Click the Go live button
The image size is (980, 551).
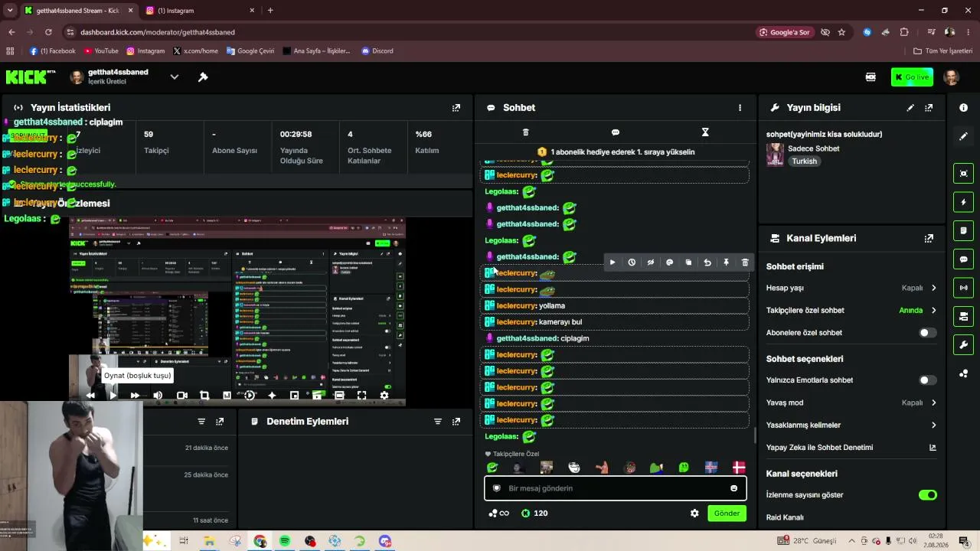tap(912, 77)
